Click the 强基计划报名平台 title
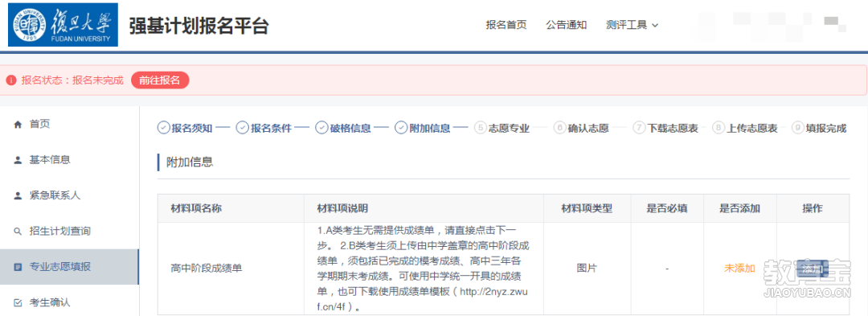 tap(199, 26)
